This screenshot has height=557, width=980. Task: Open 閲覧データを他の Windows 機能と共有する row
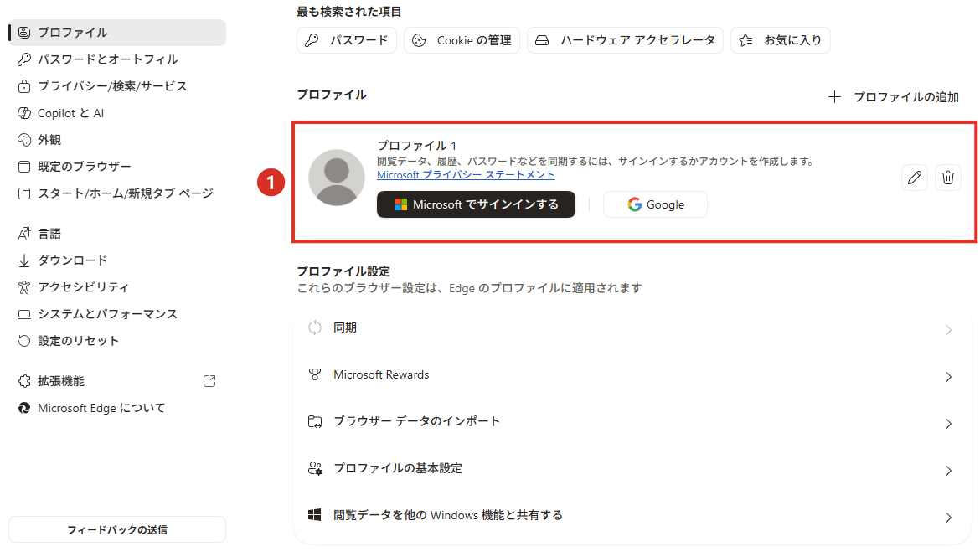pyautogui.click(x=632, y=516)
